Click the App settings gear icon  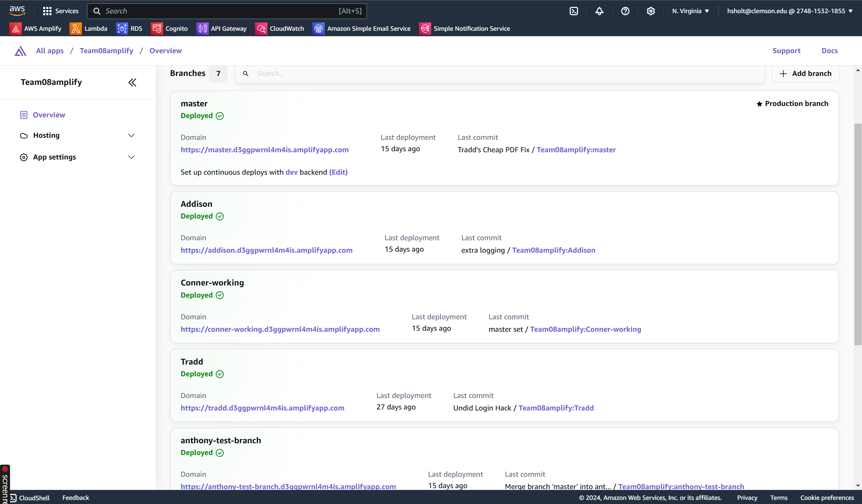click(x=24, y=157)
